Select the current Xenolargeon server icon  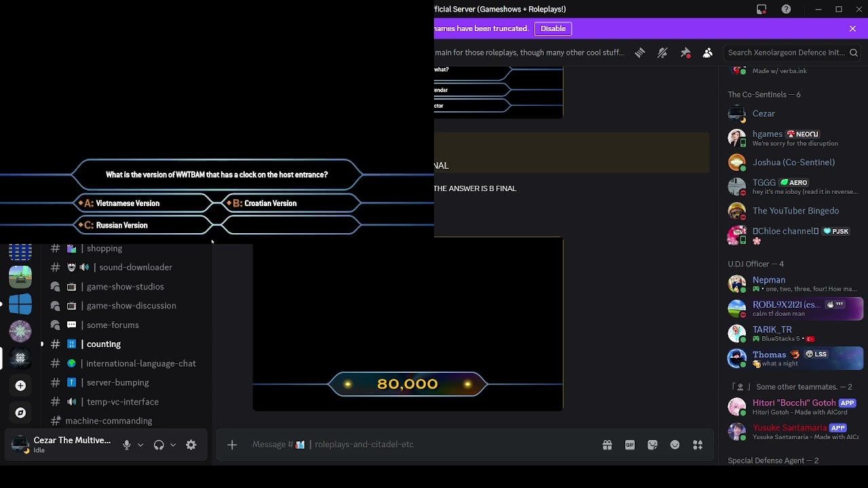tap(20, 359)
